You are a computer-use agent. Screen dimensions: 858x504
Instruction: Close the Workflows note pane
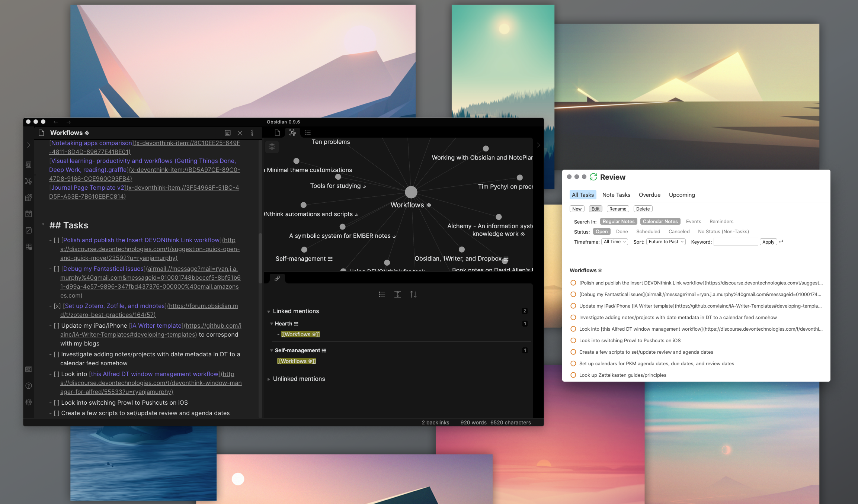point(240,133)
